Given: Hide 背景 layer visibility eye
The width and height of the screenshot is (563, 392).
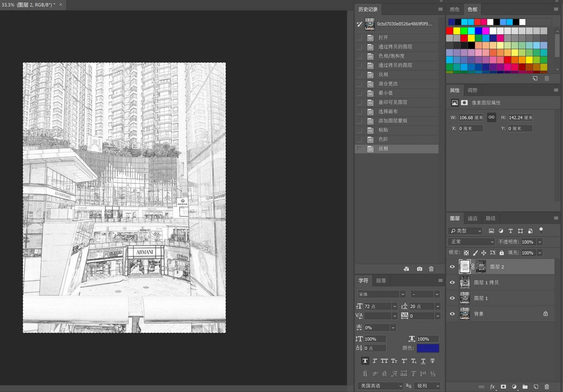Looking at the screenshot, I should pos(452,314).
